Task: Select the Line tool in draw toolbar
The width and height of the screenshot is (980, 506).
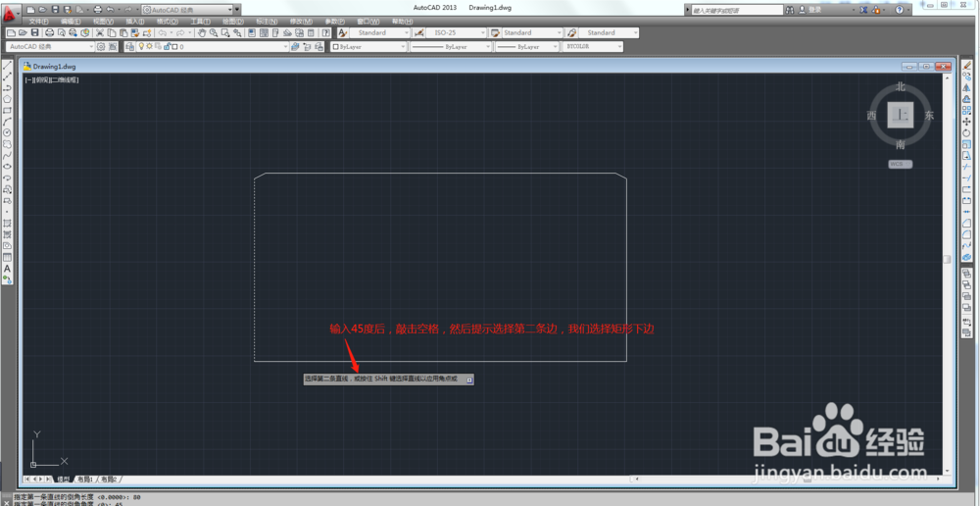Action: click(x=8, y=64)
